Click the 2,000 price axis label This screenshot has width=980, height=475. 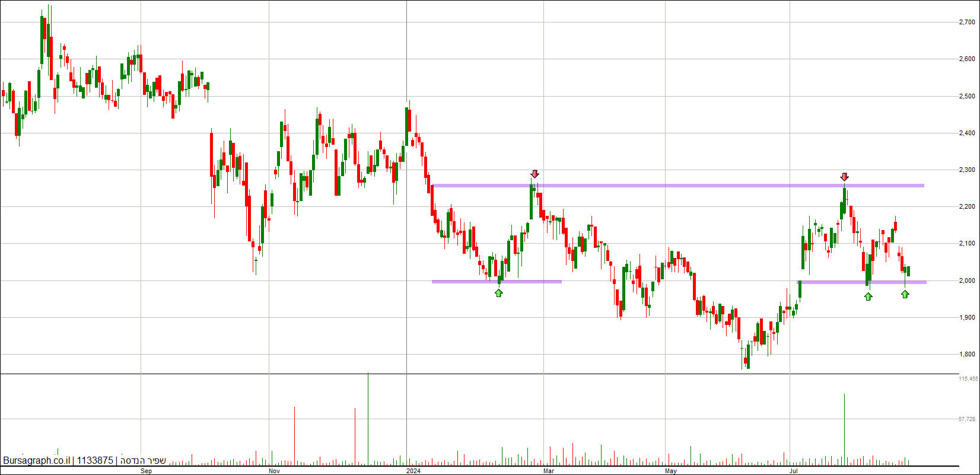point(967,280)
